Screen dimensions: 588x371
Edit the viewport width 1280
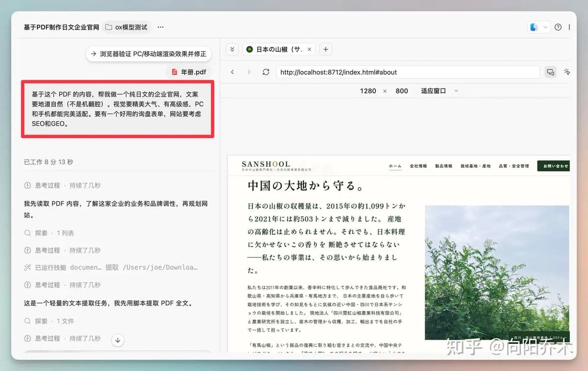point(367,91)
